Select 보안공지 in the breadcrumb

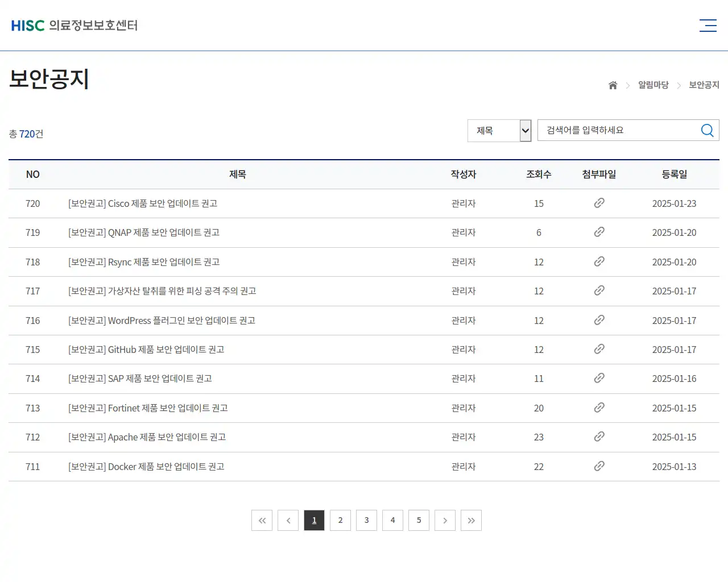point(704,85)
